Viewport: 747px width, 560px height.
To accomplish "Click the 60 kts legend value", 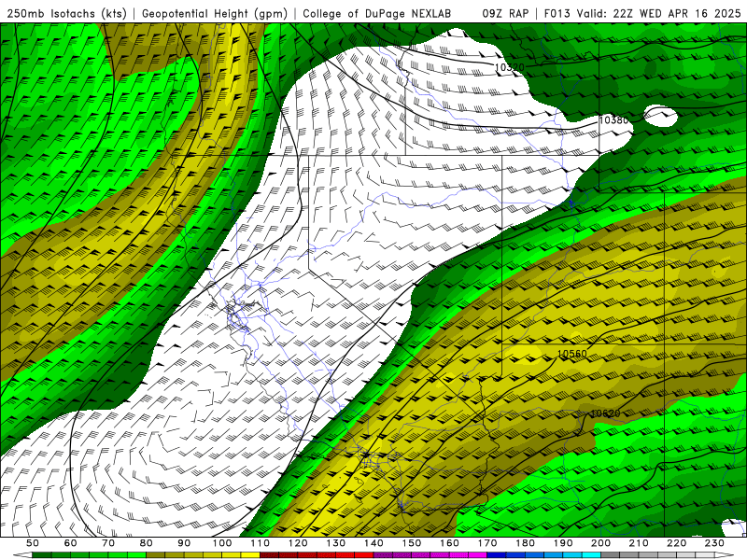I will [x=70, y=543].
